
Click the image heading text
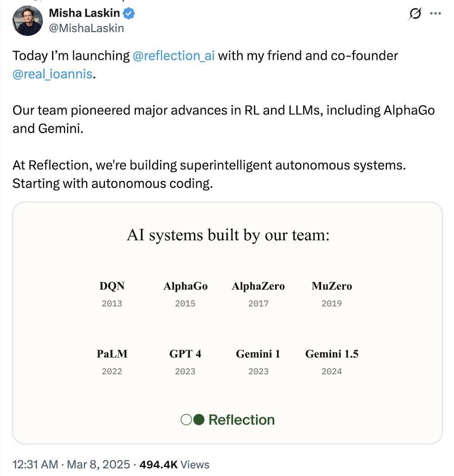pos(227,235)
